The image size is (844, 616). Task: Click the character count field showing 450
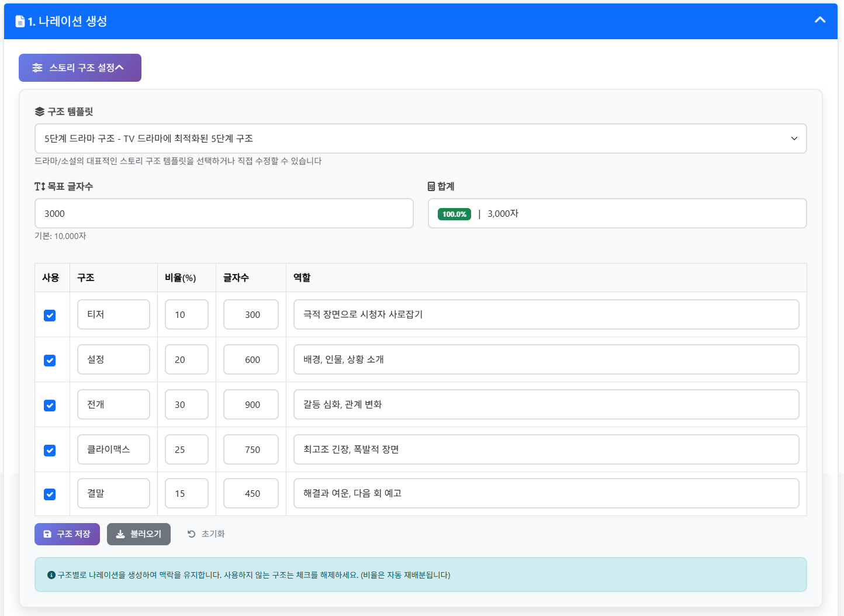251,493
